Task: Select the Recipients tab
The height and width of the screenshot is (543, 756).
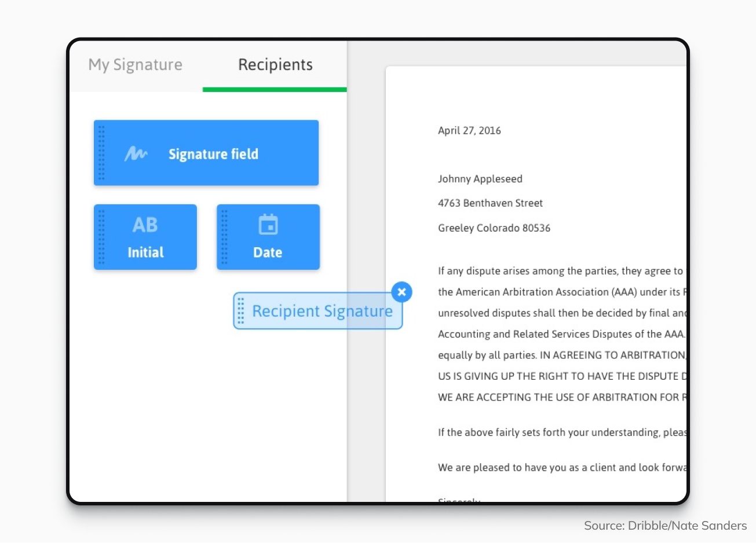Action: 275,65
